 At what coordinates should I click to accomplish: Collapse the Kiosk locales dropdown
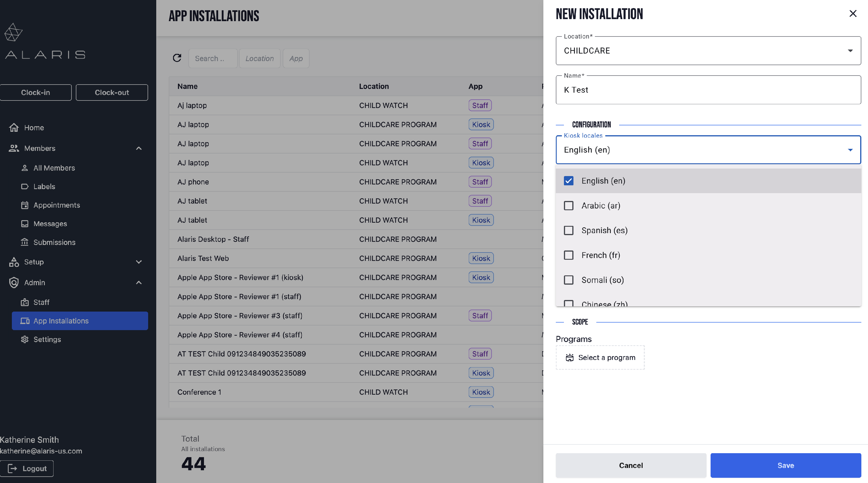(850, 150)
